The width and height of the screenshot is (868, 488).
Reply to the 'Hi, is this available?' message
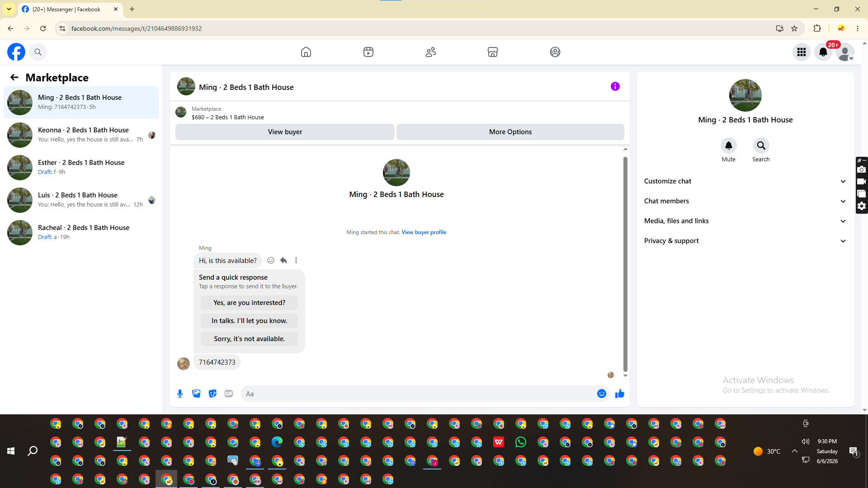[283, 260]
